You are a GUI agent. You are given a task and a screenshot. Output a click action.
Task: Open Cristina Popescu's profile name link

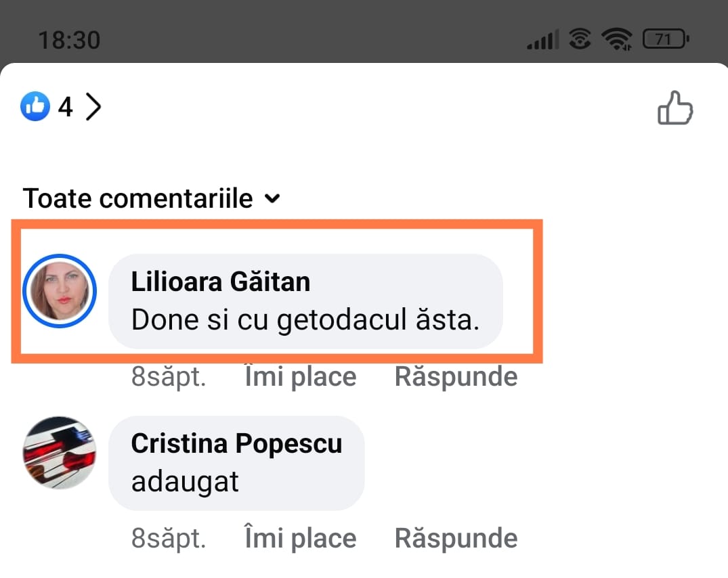237,443
